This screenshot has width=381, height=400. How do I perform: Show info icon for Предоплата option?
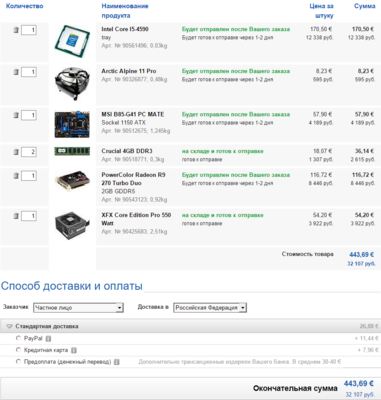117,362
